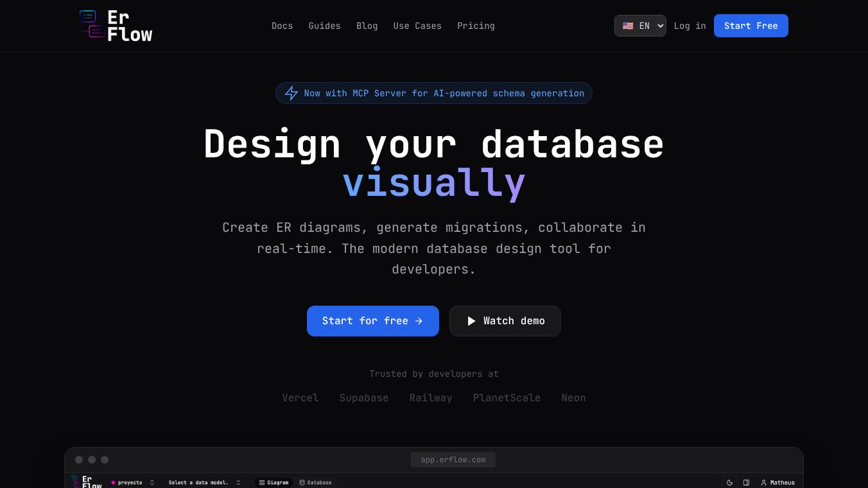The height and width of the screenshot is (488, 868).
Task: Go to Guides in the navigation
Action: click(x=325, y=26)
